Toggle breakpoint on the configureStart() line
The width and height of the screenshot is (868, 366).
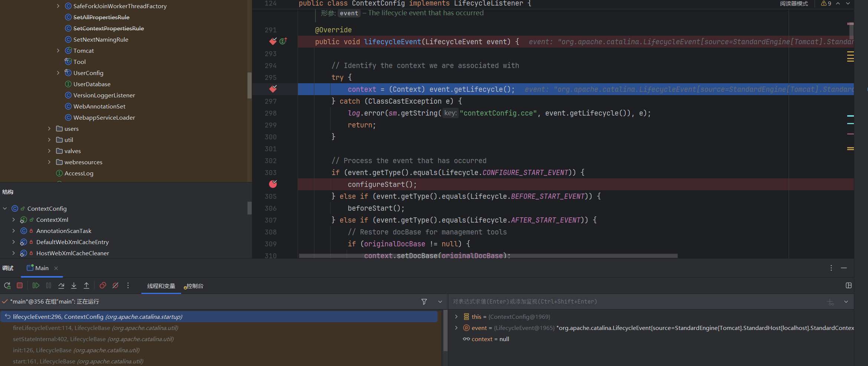pos(273,184)
